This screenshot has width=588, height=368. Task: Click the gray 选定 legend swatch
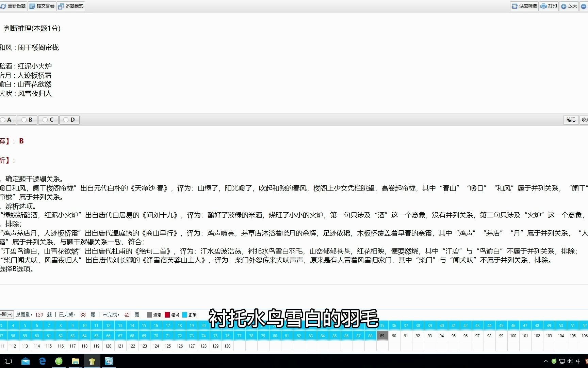click(149, 315)
